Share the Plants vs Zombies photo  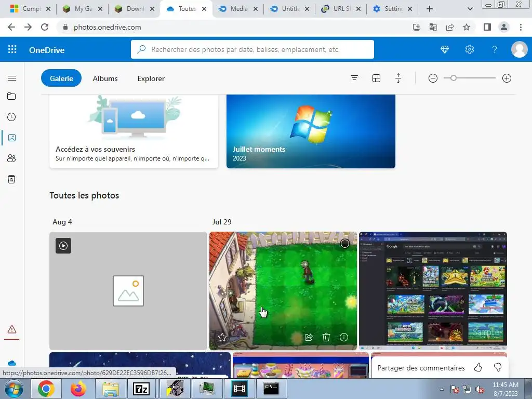coord(309,337)
